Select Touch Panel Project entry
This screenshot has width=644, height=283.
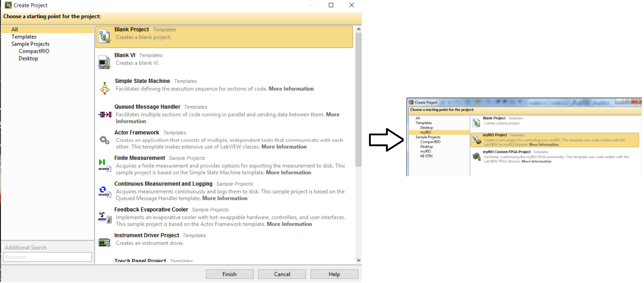click(140, 261)
